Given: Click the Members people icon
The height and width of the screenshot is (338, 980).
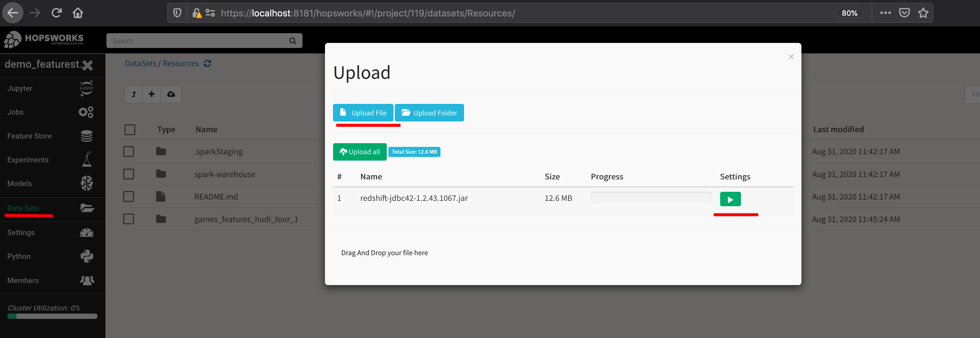Looking at the screenshot, I should tap(87, 280).
